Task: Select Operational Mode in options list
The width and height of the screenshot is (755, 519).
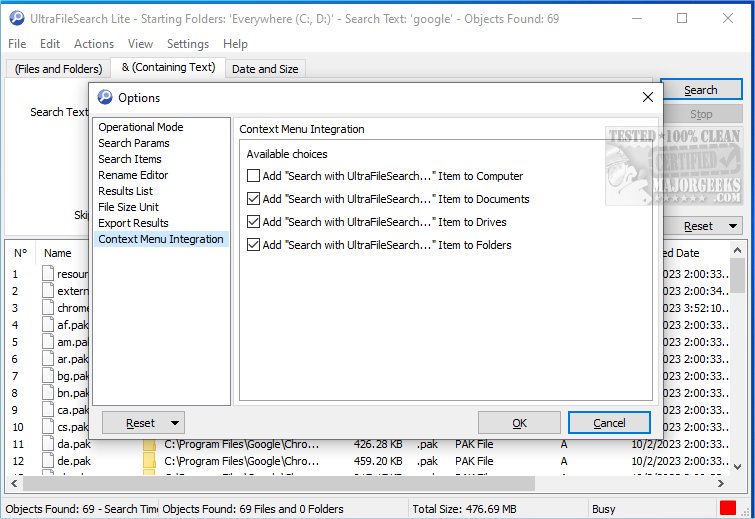Action: point(141,127)
